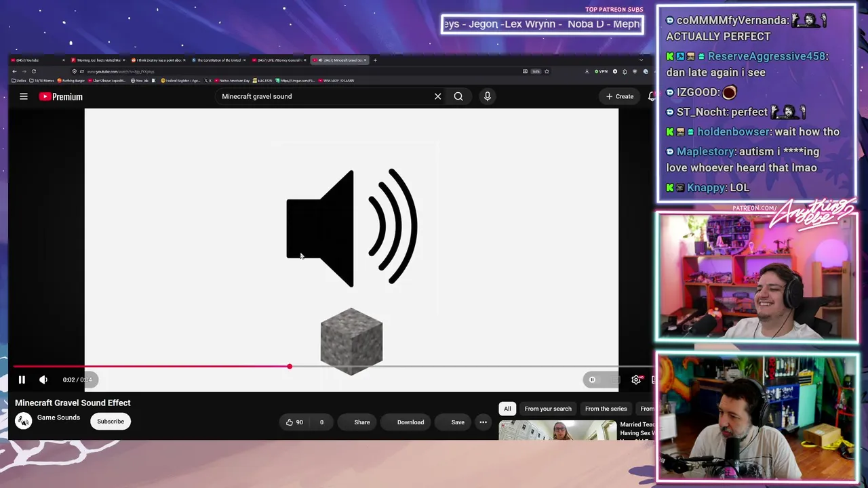Screen dimensions: 868x488
Task: Click chat username 'holdenbowser'
Action: click(734, 132)
